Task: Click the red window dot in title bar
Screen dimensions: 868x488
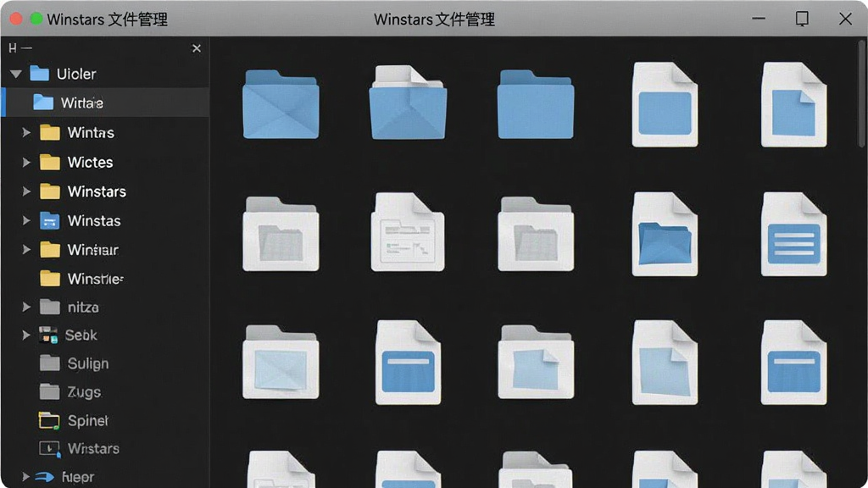Action: click(x=16, y=19)
